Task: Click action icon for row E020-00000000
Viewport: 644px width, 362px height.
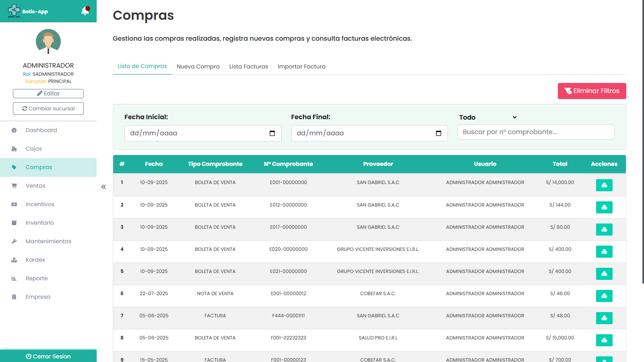Action: tap(604, 252)
